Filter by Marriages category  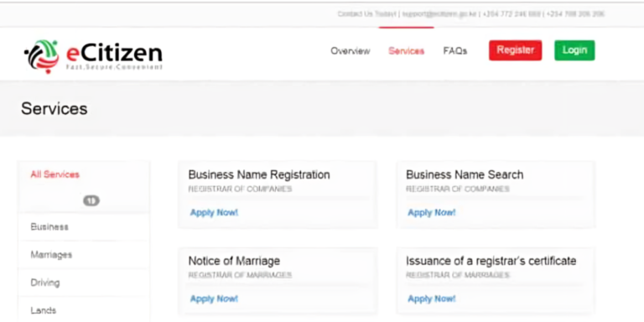[x=51, y=255]
